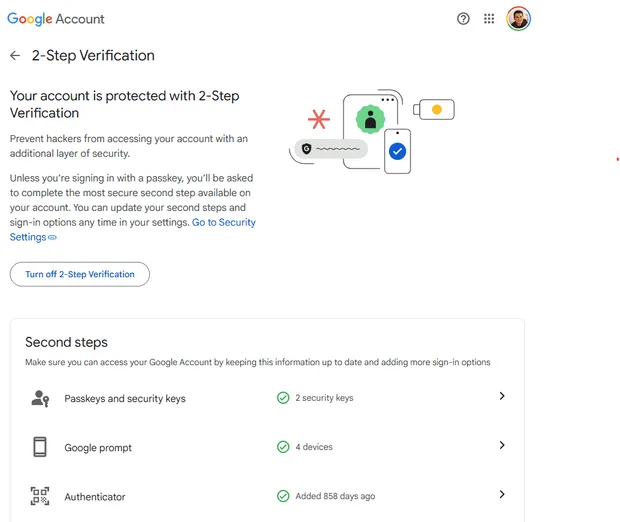
Task: Expand the Authenticator chevron
Action: click(x=502, y=494)
